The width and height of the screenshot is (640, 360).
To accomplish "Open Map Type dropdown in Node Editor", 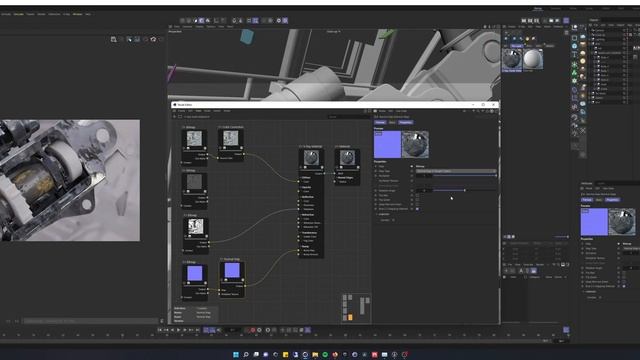I will point(456,171).
